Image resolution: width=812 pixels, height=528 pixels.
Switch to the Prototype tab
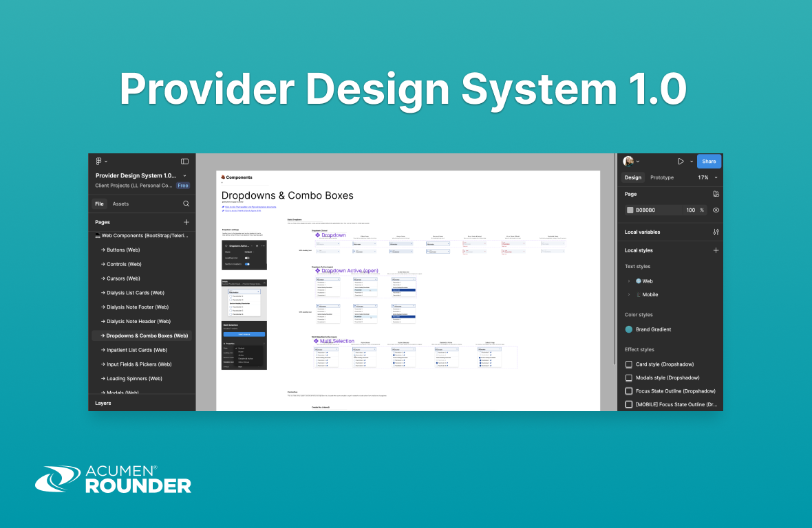[x=661, y=177]
